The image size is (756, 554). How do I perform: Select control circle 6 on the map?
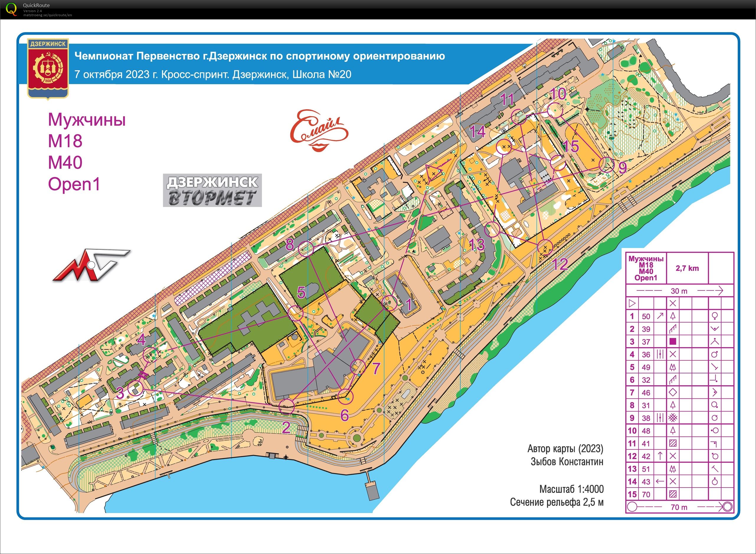(345, 396)
